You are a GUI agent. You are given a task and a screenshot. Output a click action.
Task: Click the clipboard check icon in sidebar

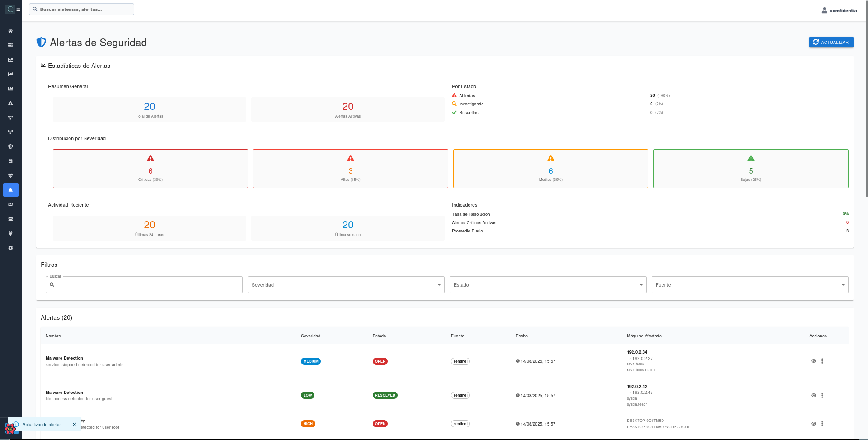tap(10, 161)
